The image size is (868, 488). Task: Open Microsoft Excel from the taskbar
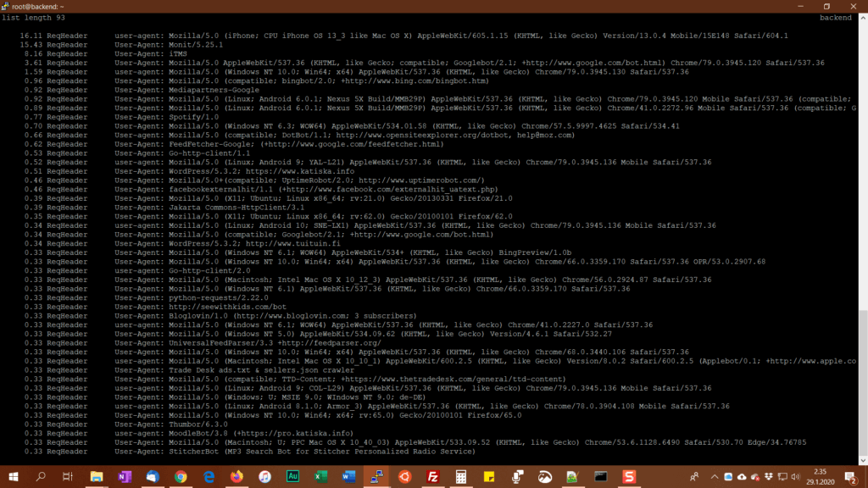(320, 477)
